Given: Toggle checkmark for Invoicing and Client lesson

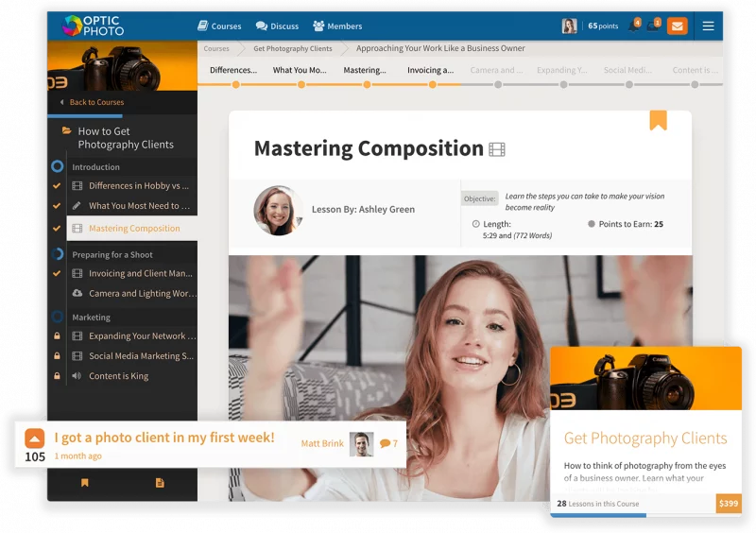Looking at the screenshot, I should pyautogui.click(x=57, y=274).
